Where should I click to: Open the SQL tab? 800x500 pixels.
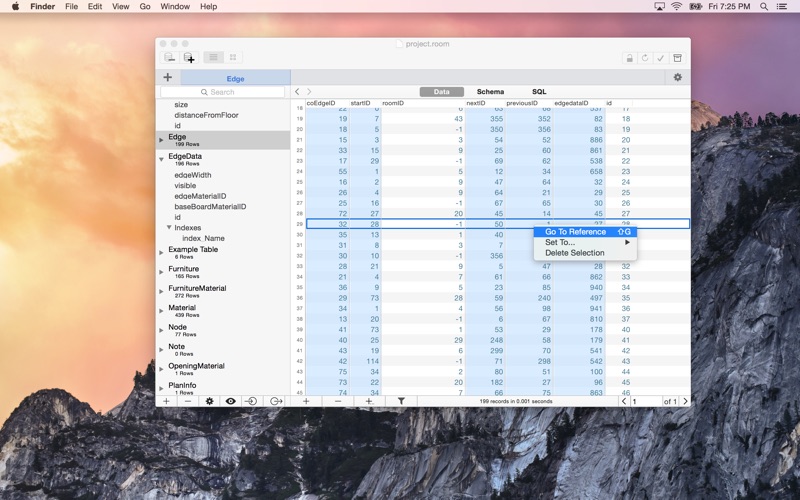[539, 92]
